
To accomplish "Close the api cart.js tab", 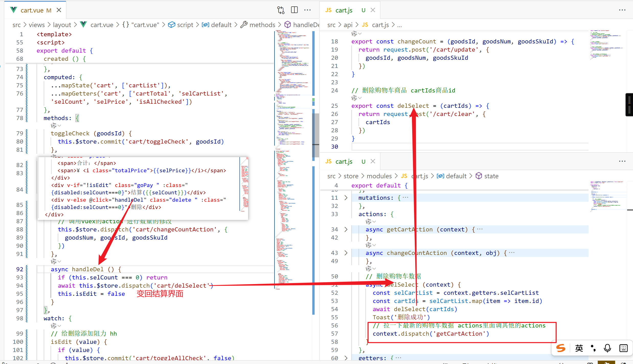I will (x=373, y=10).
